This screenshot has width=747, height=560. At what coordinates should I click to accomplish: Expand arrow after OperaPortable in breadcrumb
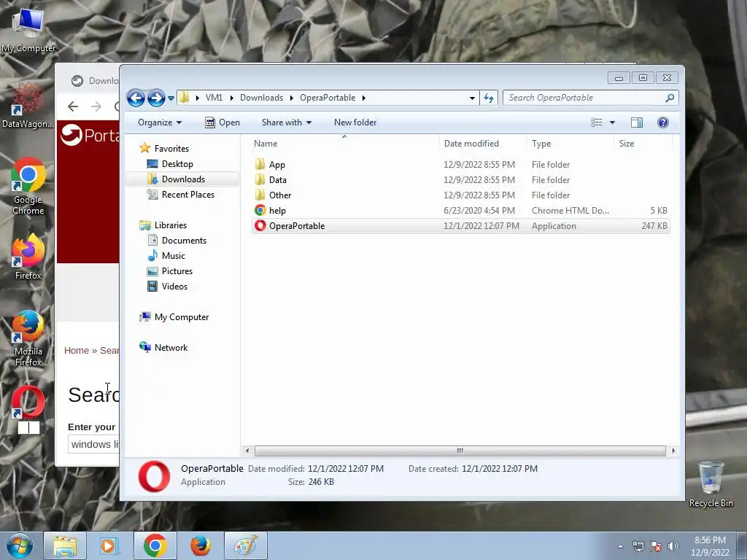pos(363,98)
